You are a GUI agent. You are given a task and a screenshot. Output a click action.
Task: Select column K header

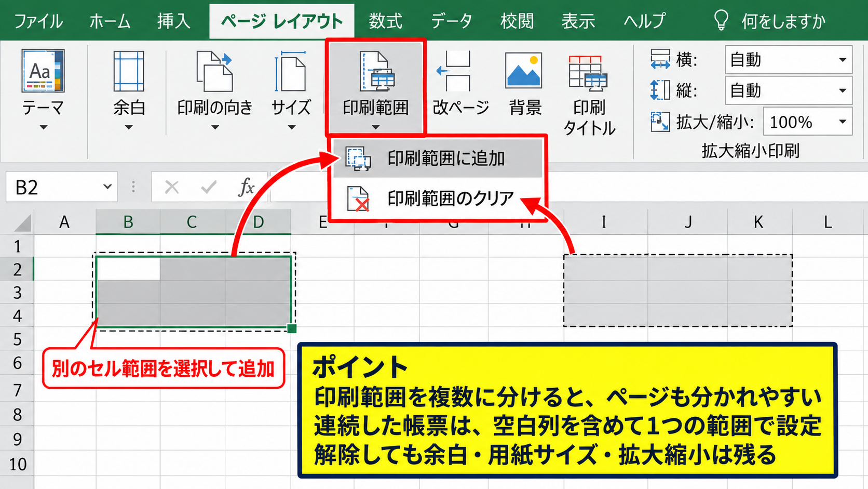pos(758,222)
